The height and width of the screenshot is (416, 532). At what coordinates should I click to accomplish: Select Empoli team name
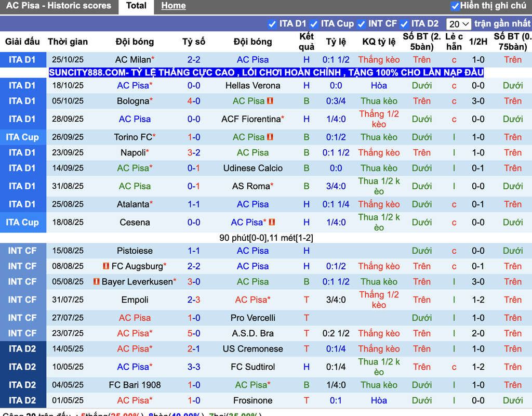[x=135, y=300]
